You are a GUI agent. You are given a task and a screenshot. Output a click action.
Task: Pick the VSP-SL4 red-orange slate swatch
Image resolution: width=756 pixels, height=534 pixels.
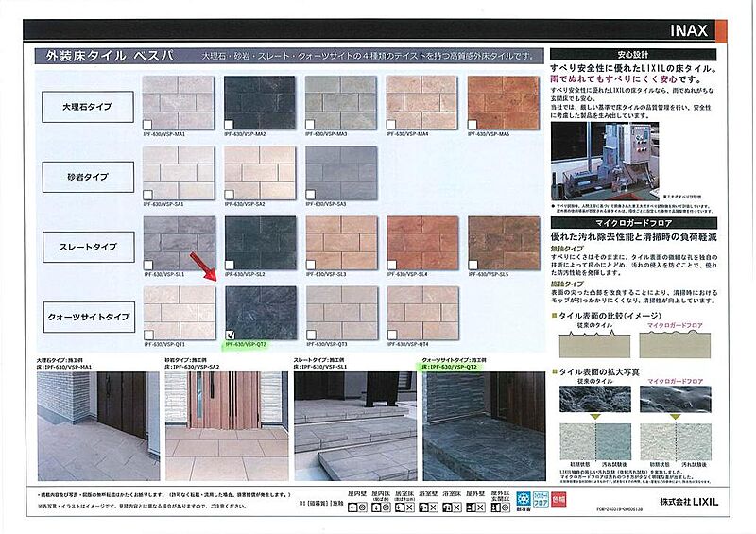pos(422,243)
